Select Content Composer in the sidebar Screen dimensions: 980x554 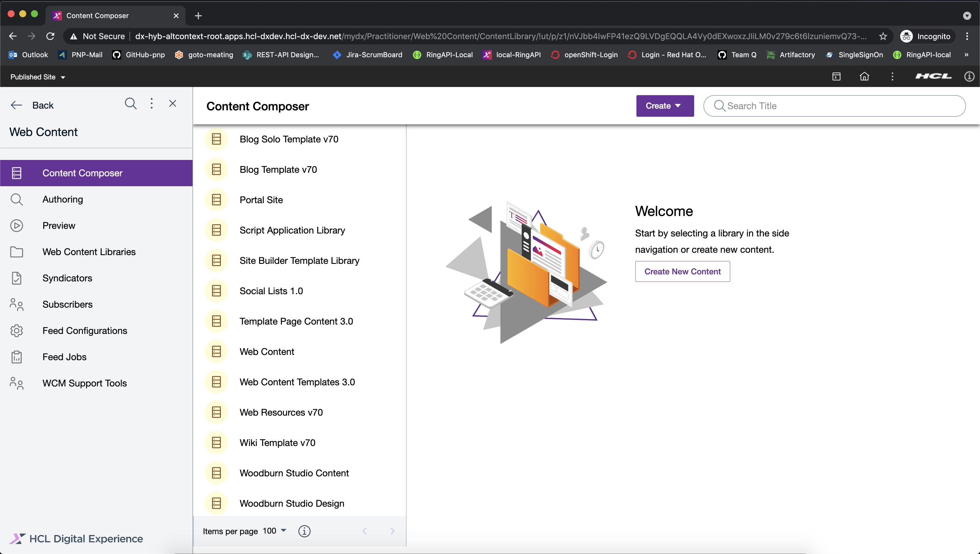pyautogui.click(x=96, y=173)
